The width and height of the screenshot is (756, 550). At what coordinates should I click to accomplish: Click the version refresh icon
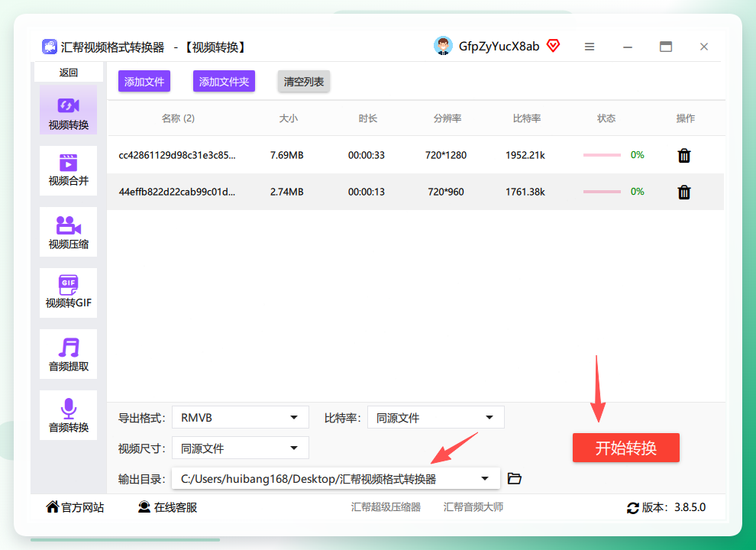click(632, 507)
